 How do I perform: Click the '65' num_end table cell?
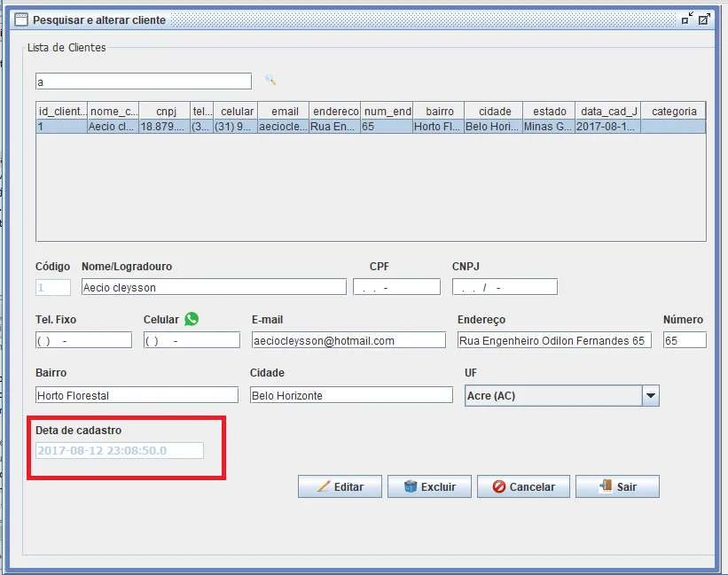387,126
